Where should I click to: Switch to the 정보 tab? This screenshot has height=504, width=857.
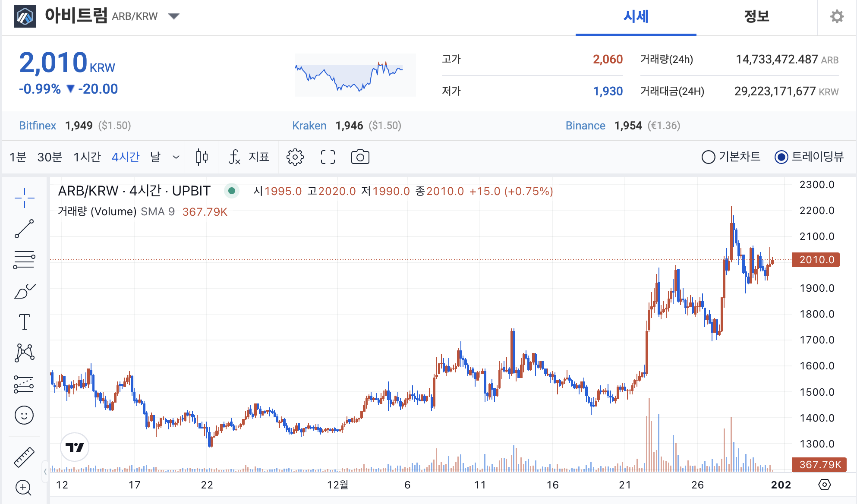coord(756,16)
